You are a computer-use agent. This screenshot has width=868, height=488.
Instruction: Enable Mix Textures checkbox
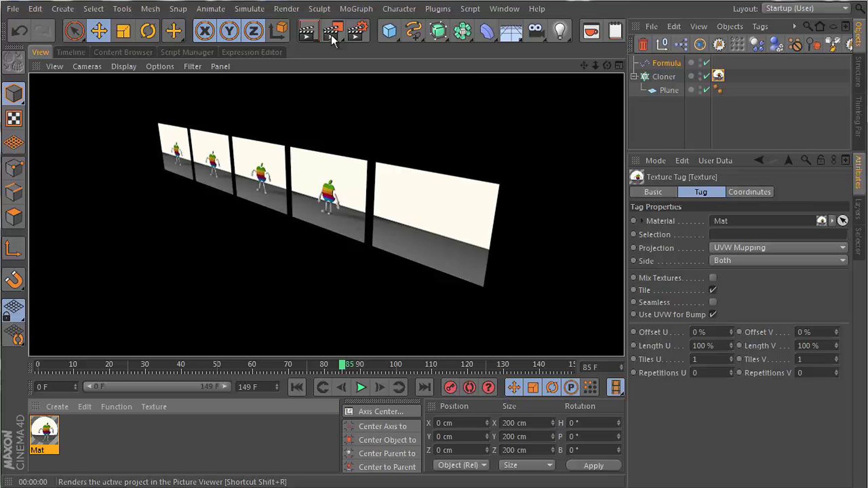point(713,278)
